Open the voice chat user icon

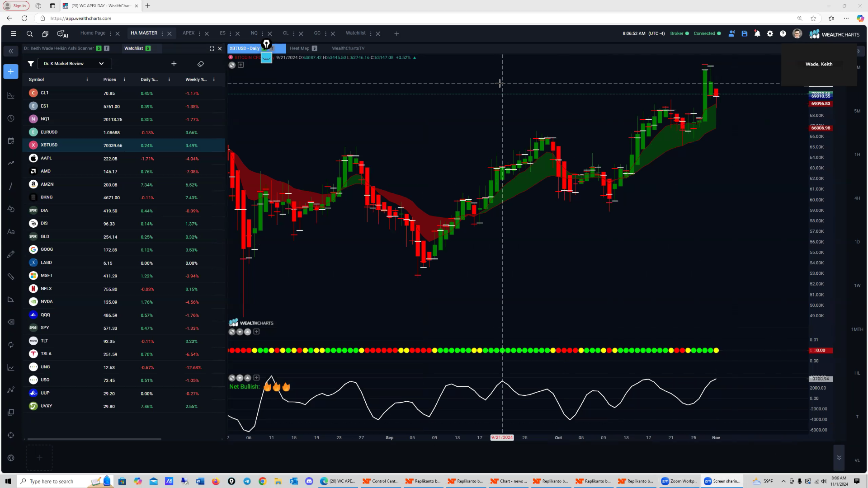pos(731,33)
